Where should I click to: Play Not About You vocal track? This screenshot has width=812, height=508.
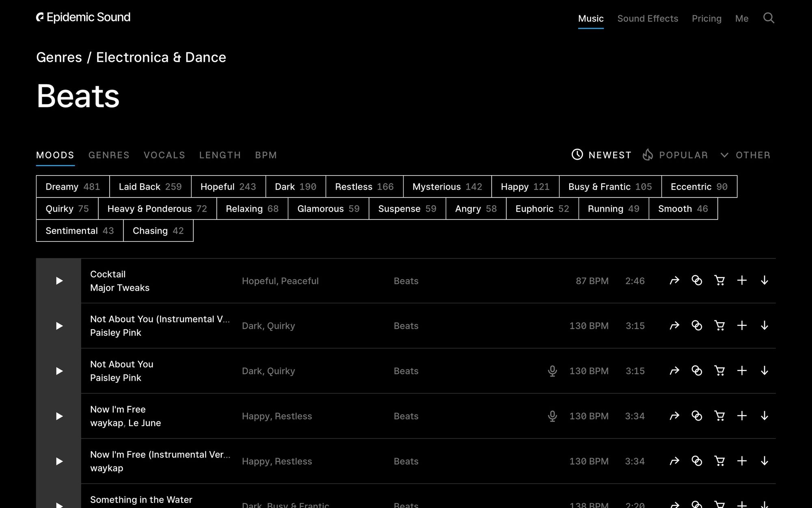[x=59, y=371]
